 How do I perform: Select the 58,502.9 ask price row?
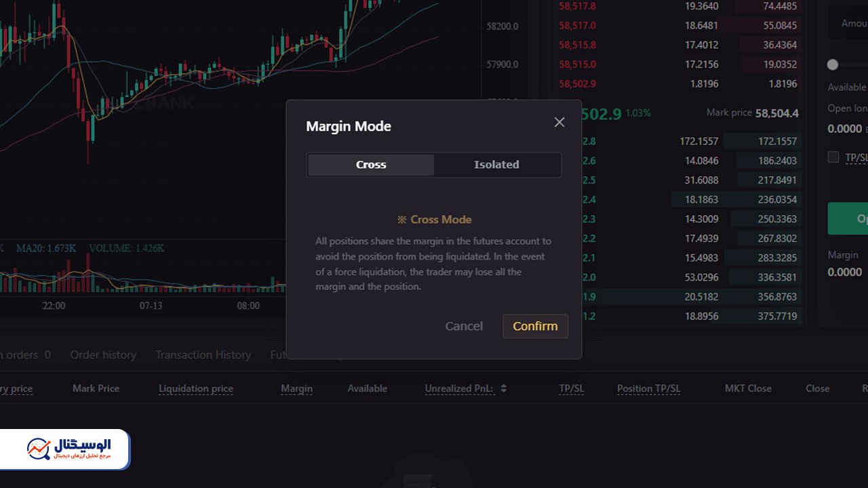pyautogui.click(x=577, y=84)
